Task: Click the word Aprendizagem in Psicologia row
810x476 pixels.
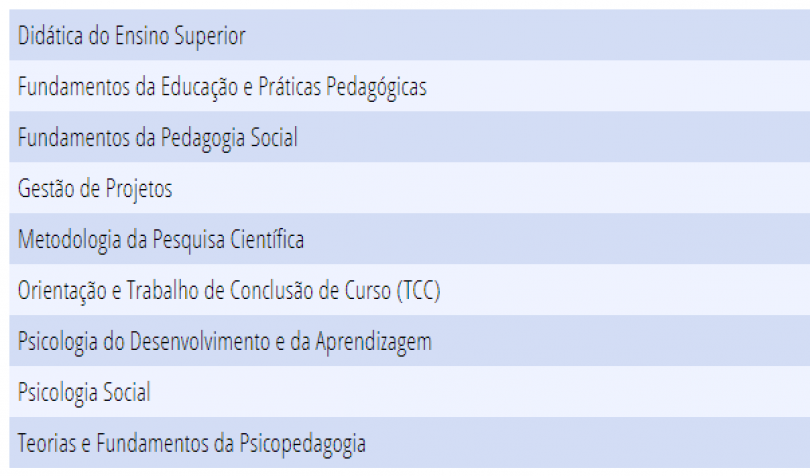Action: (373, 342)
